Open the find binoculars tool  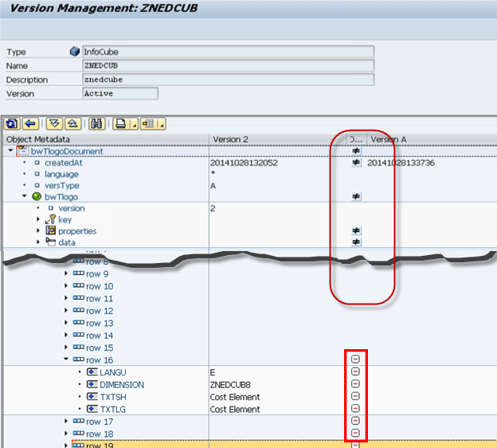point(98,124)
